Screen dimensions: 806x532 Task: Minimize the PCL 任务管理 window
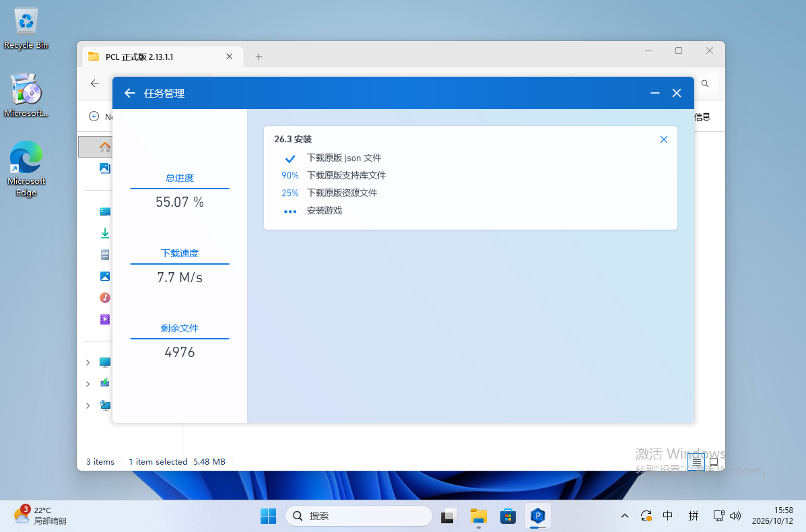(x=655, y=93)
